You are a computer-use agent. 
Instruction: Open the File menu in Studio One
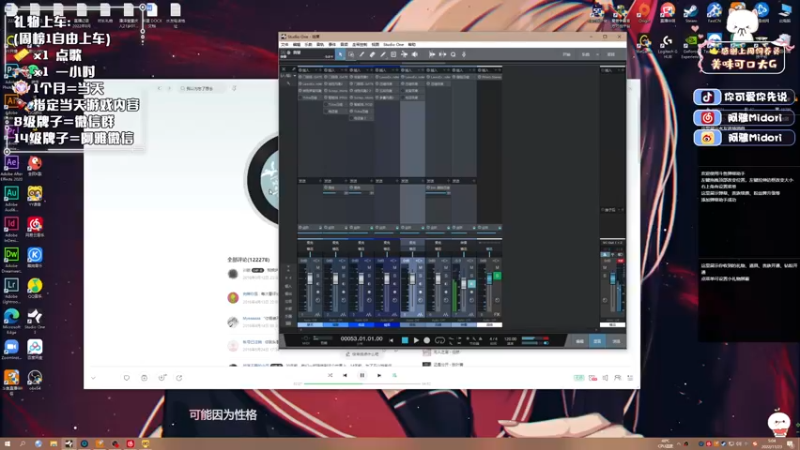click(x=285, y=44)
